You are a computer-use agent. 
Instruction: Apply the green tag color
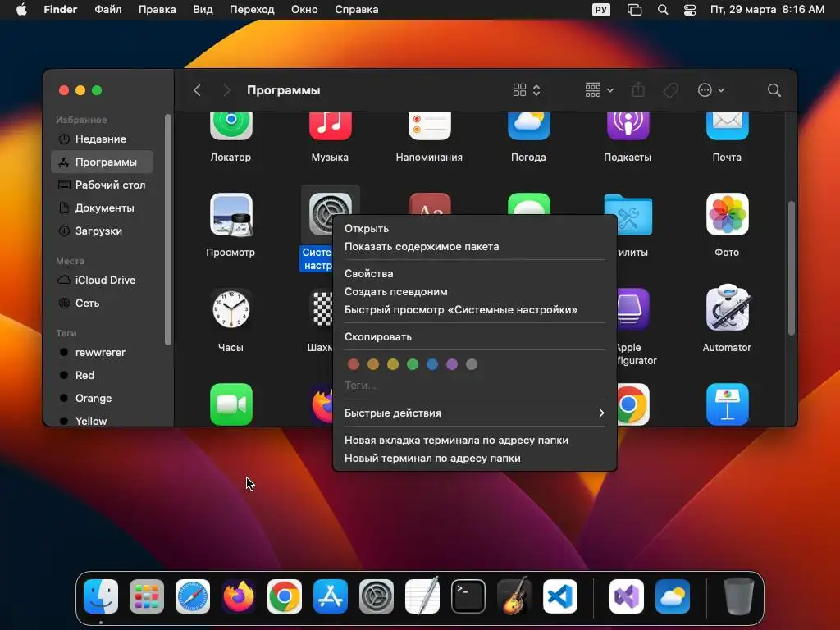(413, 364)
